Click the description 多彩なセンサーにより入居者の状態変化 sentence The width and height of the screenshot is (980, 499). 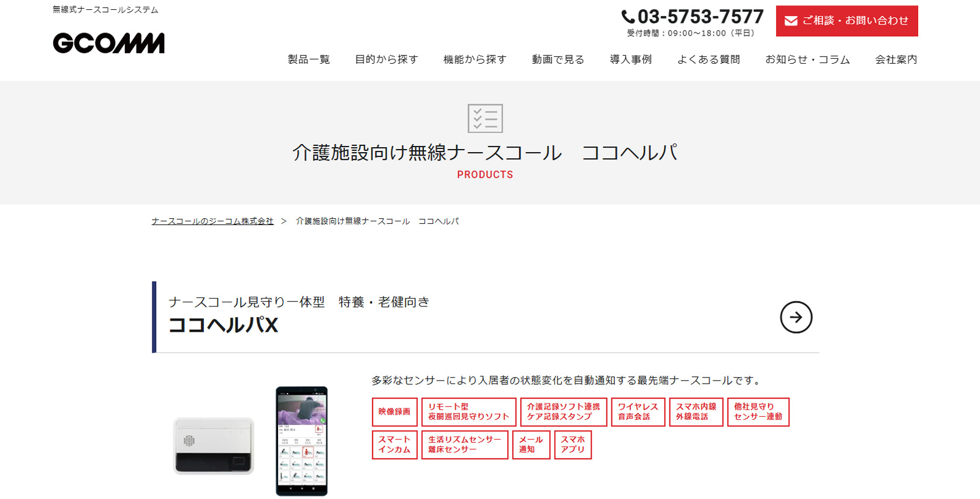pos(567,381)
